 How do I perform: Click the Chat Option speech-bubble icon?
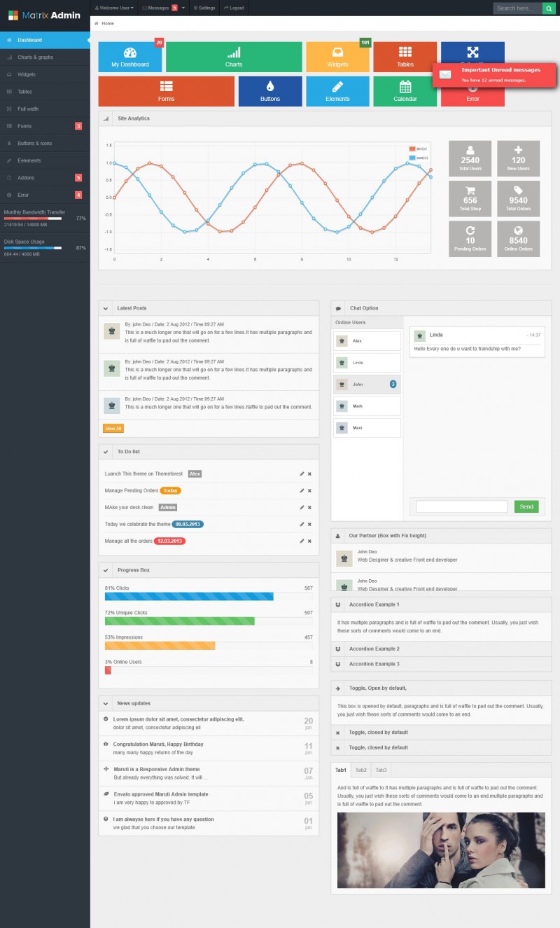point(339,308)
